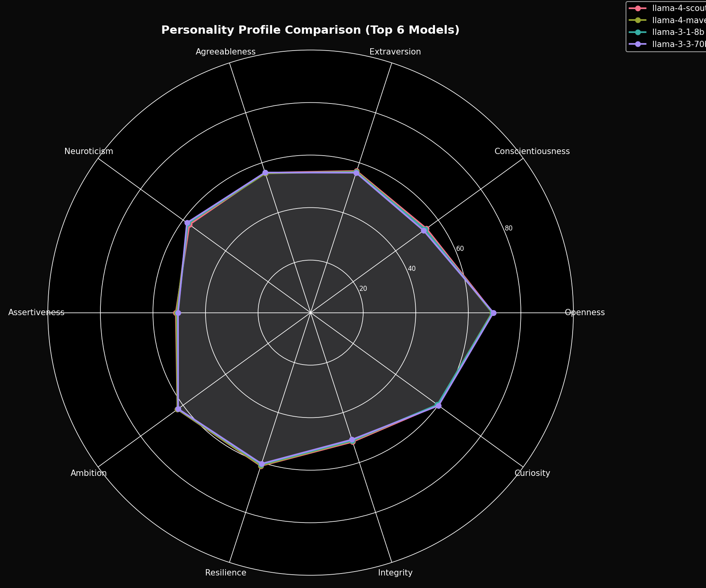
Task: Click the Ambition axis label
Action: coord(88,473)
